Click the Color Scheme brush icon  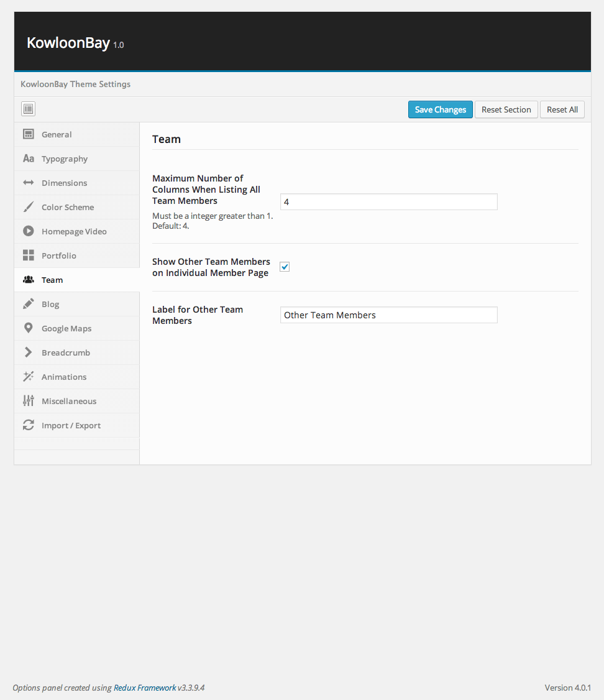pos(29,207)
